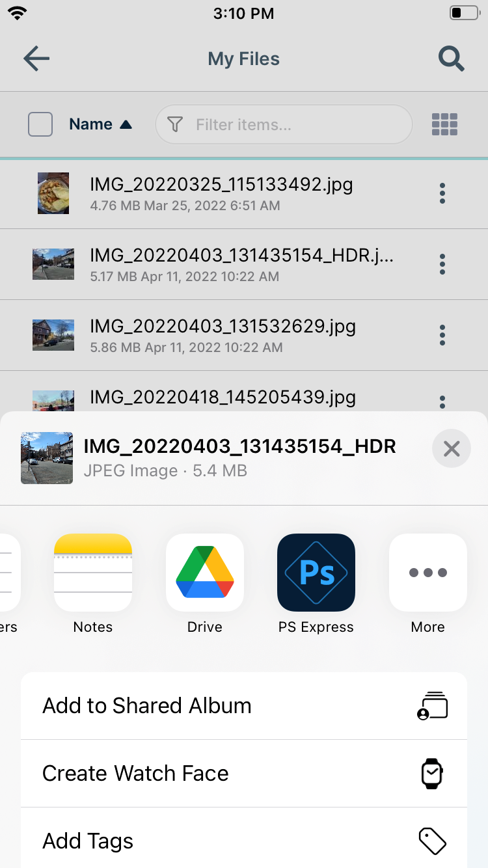Screen dimensions: 488x868
Task: Open search with the magnifier icon
Action: (x=451, y=59)
